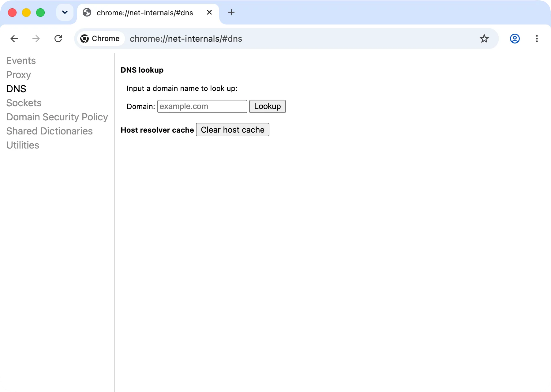The width and height of the screenshot is (551, 392).
Task: Click the Clear host cache button
Action: pos(233,130)
